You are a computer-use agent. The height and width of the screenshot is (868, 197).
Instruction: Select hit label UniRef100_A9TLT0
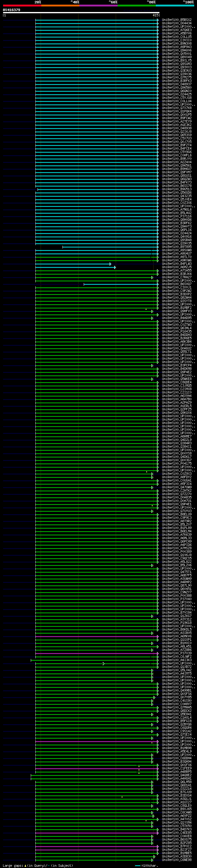point(177,257)
